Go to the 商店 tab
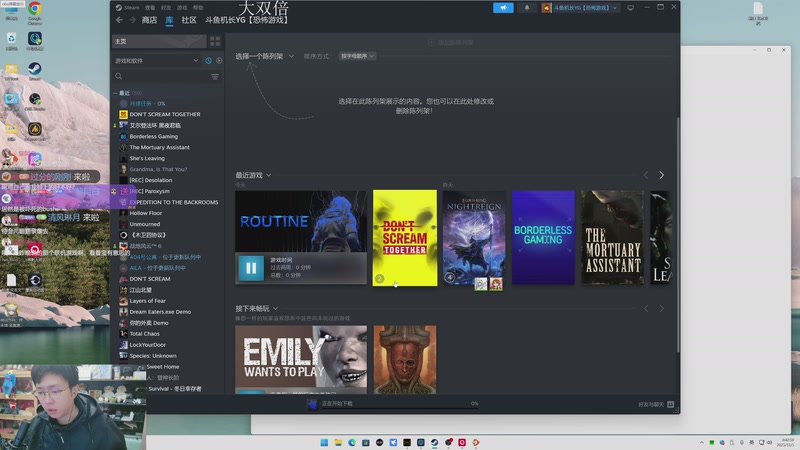 149,20
